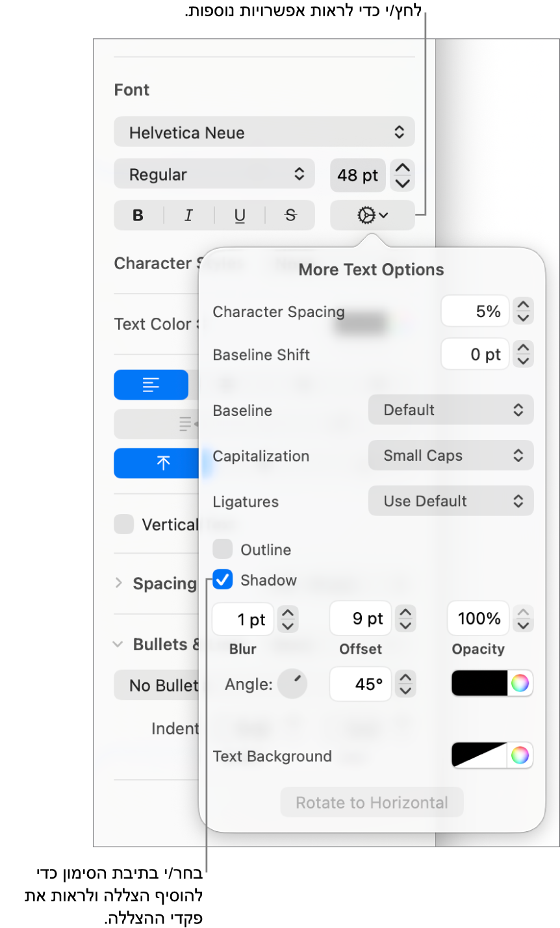Expand the Spacing section
This screenshot has width=560, height=928.
119,583
